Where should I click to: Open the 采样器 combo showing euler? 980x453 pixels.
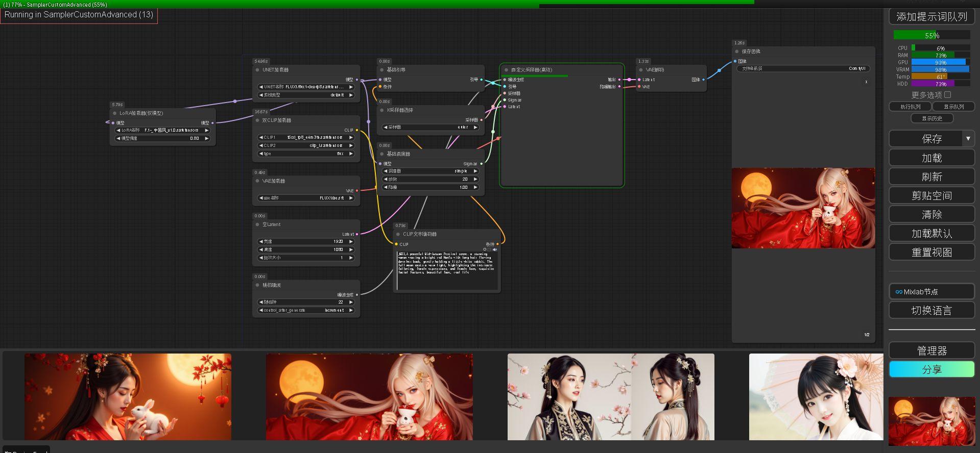430,127
